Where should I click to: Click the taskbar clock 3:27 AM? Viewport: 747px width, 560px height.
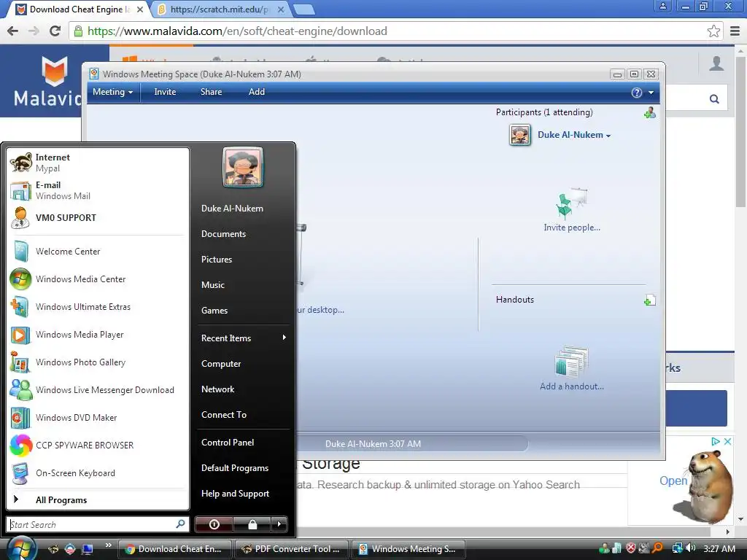[x=719, y=549]
